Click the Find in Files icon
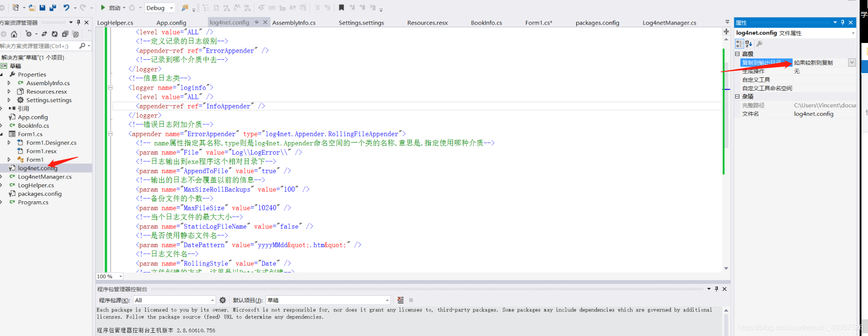868x336 pixels. tap(185, 8)
